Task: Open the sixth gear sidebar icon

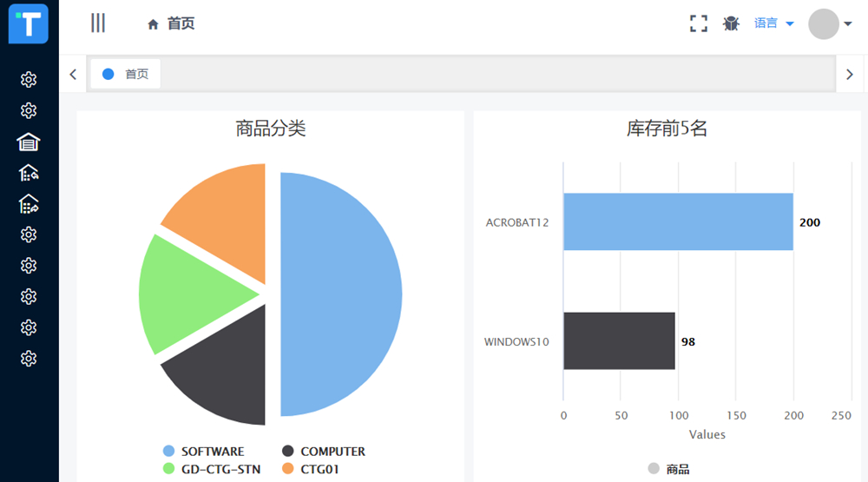Action: [x=29, y=328]
